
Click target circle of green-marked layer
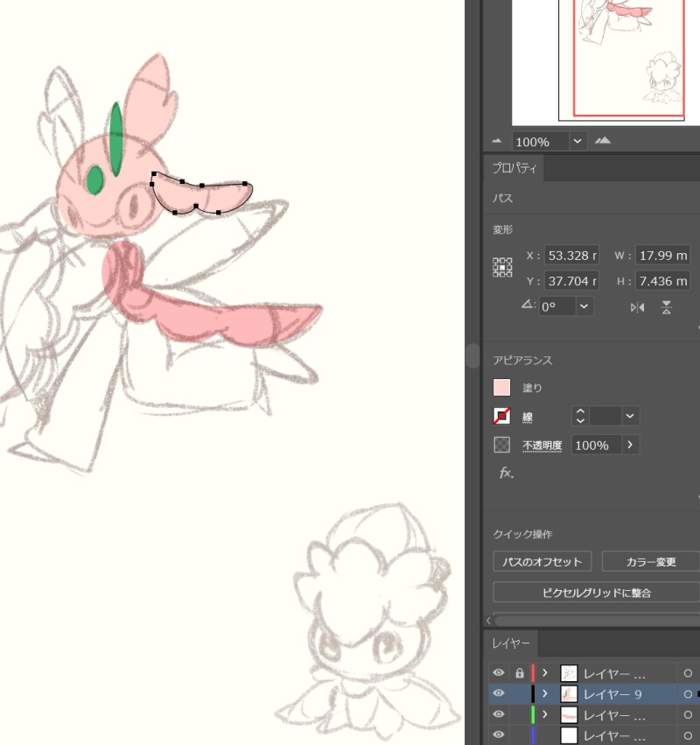tap(688, 714)
